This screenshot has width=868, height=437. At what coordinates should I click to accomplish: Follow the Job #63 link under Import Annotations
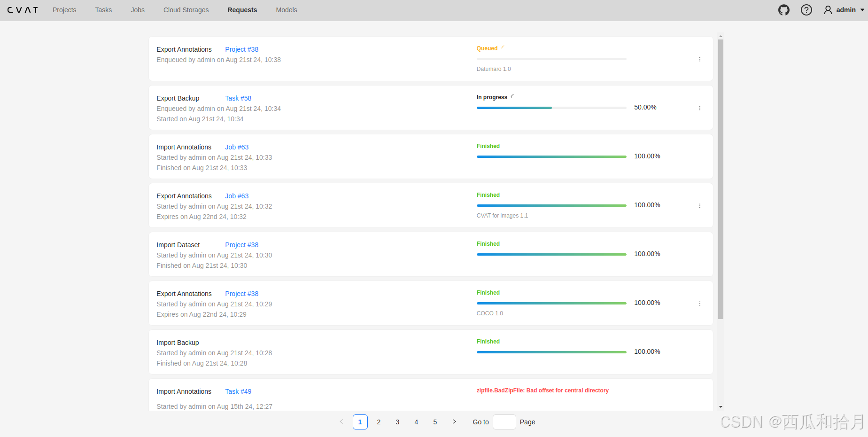(x=237, y=147)
